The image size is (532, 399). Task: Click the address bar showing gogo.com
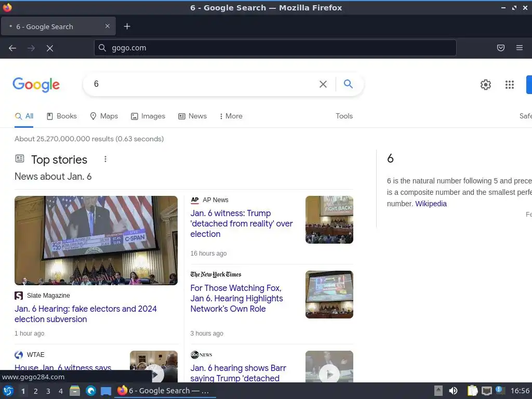point(275,48)
